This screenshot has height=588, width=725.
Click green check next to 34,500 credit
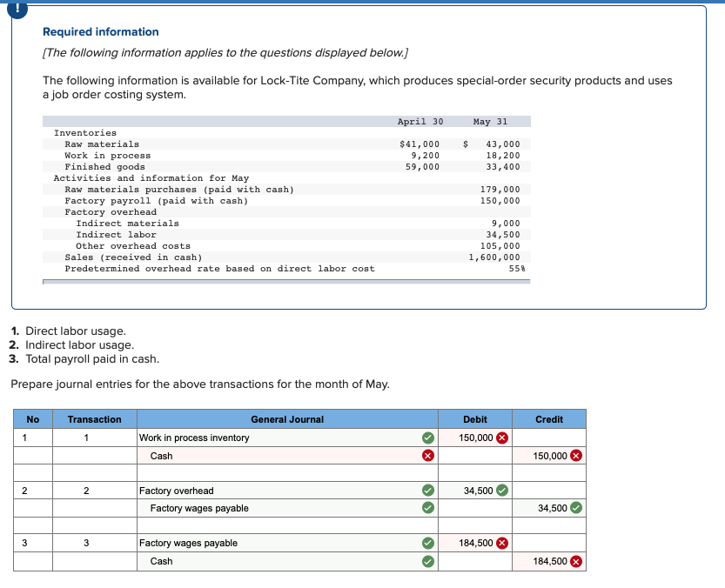point(576,508)
